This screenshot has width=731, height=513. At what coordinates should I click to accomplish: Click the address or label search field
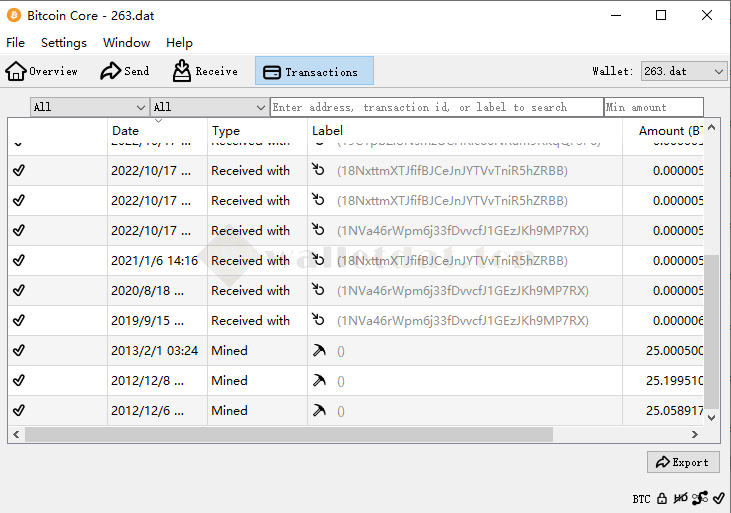click(436, 107)
